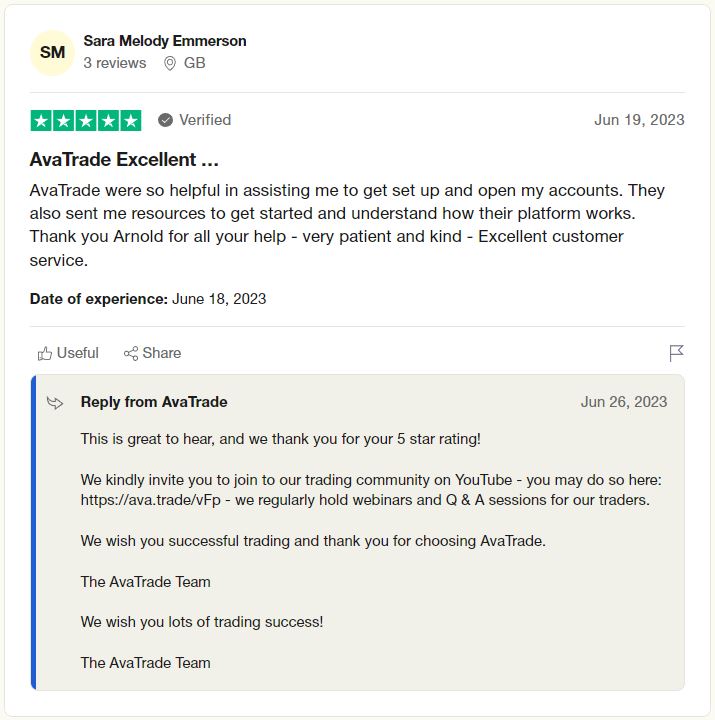Viewport: 715px width, 720px height.
Task: Click the "Date of experience" line
Action: pyautogui.click(x=148, y=298)
